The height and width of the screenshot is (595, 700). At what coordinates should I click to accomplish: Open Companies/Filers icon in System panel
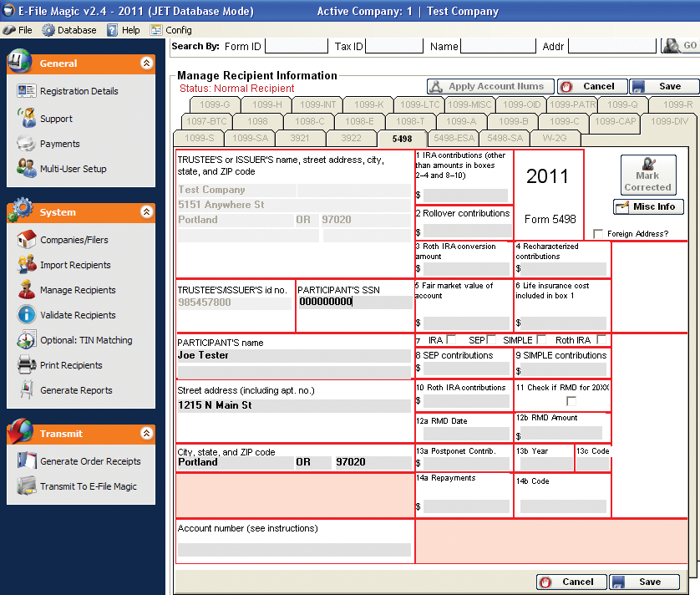(x=26, y=240)
